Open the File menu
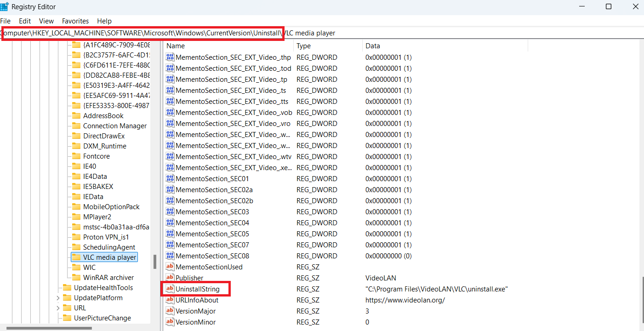The height and width of the screenshot is (331, 644). click(6, 21)
